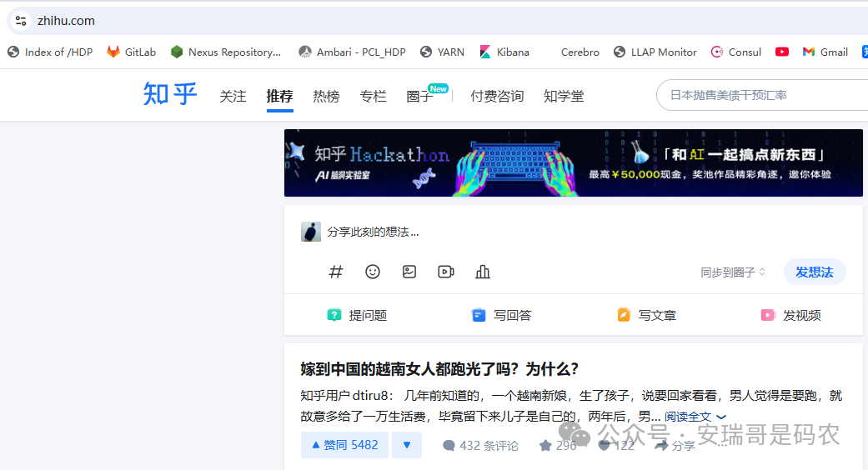
Task: Click 提问题 to ask a question
Action: (357, 315)
